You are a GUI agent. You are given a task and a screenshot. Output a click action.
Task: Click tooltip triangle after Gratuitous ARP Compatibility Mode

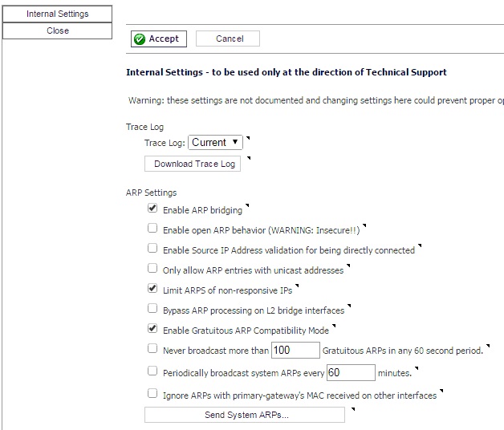334,326
